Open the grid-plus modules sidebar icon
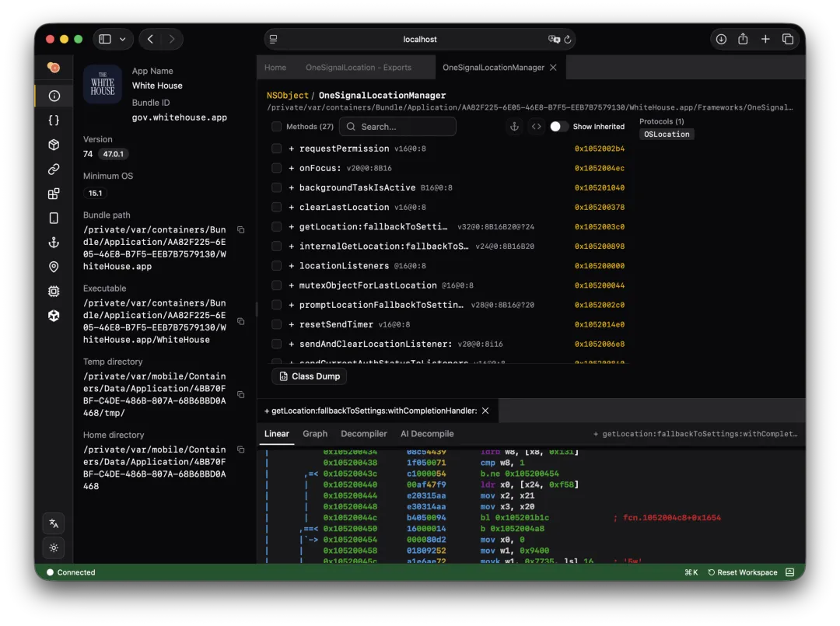 54,194
